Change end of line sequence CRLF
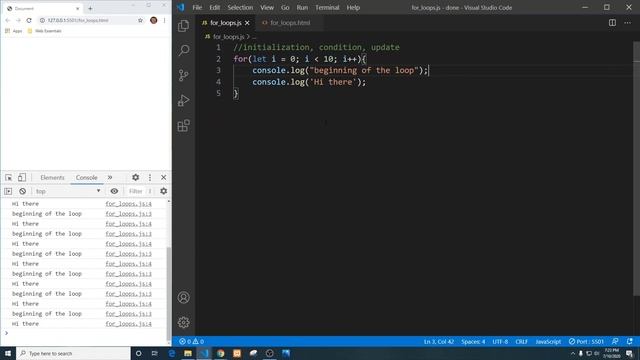This screenshot has width=640, height=360. [x=522, y=341]
